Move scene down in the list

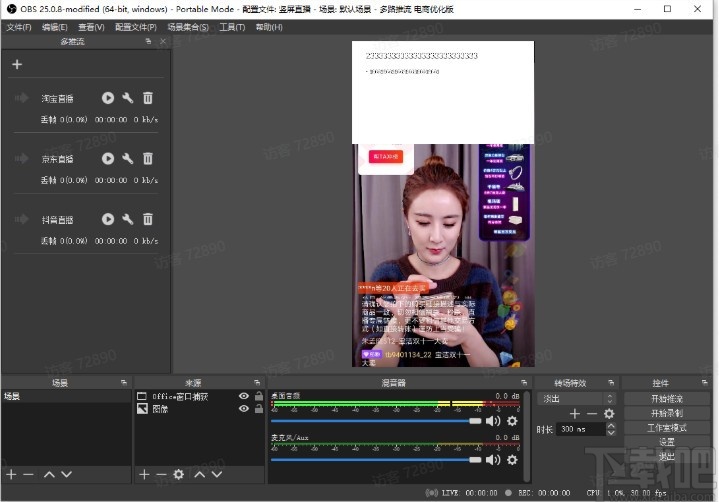[66, 474]
